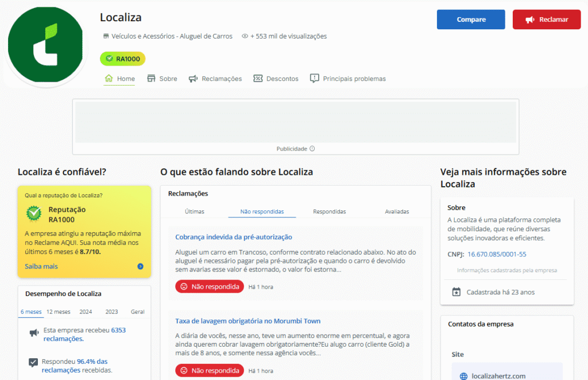Click the Reclamações megaphone icon
588x380 pixels.
(194, 78)
